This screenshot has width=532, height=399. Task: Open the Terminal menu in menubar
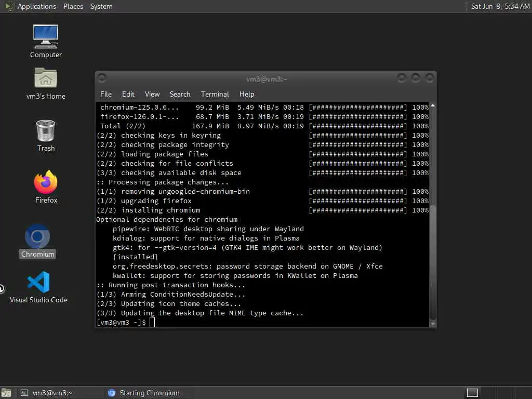pos(215,95)
